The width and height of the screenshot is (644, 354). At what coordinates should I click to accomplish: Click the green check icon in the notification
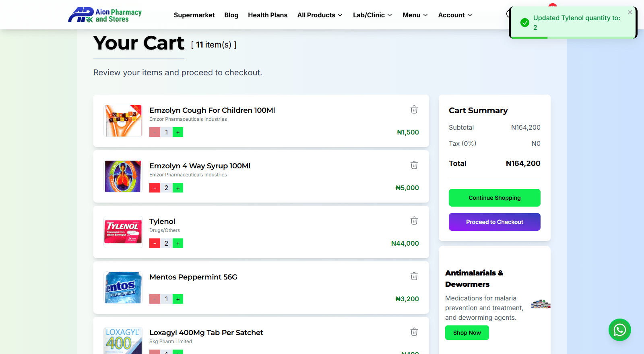tap(525, 23)
